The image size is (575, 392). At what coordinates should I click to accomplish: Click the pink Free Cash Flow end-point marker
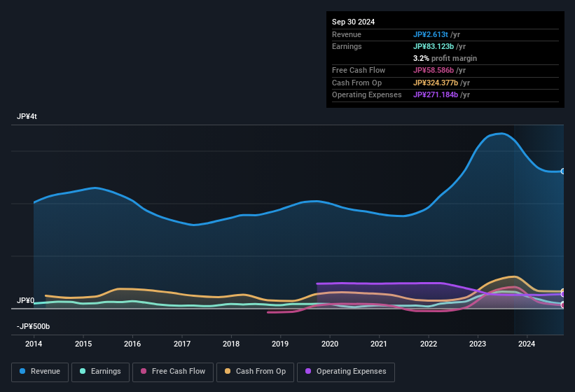(x=563, y=304)
